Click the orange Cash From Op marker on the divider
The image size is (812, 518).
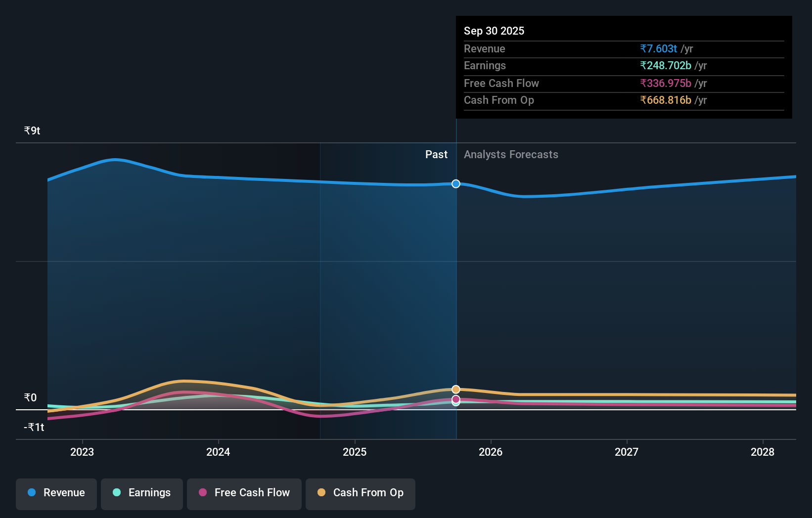click(x=455, y=389)
